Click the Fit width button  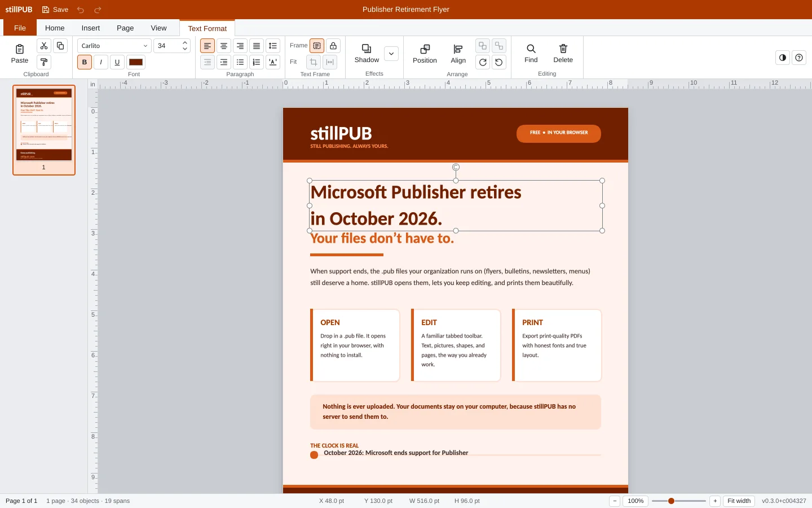point(739,501)
